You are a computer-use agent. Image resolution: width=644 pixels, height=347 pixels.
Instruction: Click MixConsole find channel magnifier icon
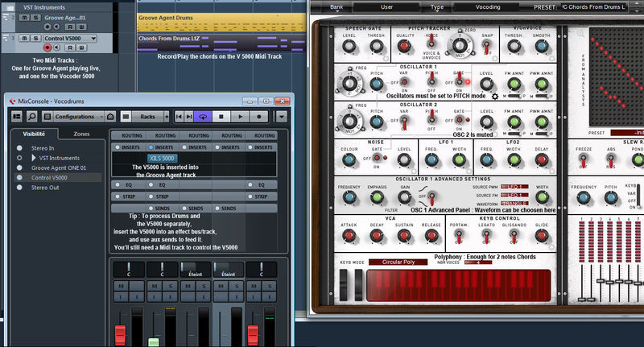(31, 117)
